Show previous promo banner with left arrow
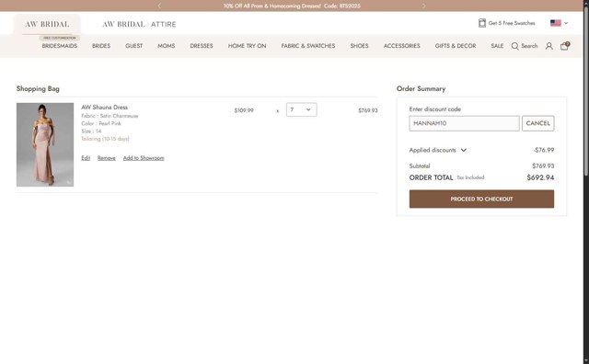This screenshot has height=364, width=589. point(159,6)
